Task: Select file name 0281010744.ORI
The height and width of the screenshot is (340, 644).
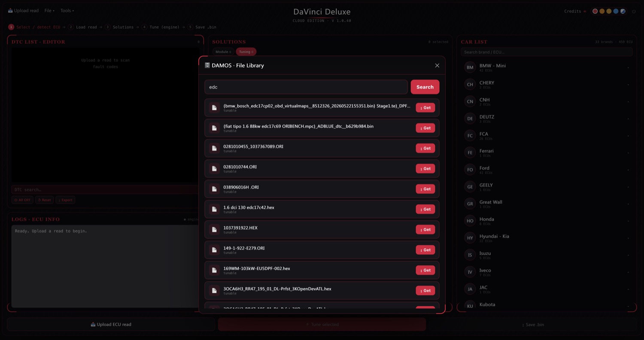Action: click(x=240, y=167)
